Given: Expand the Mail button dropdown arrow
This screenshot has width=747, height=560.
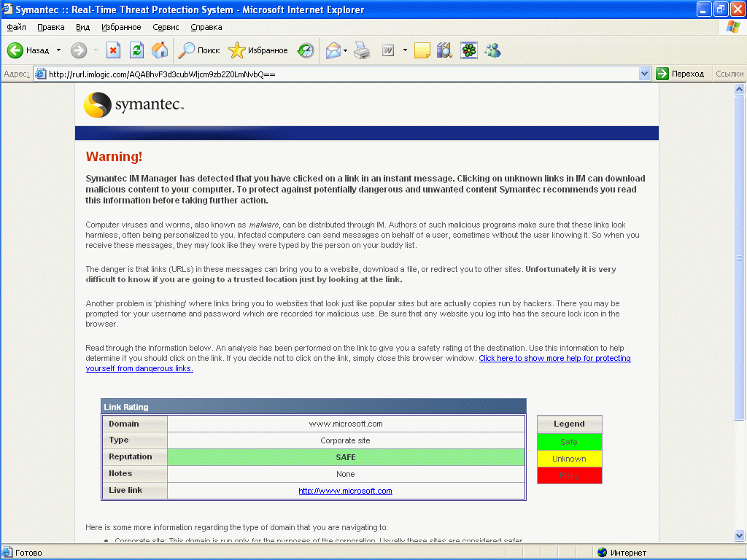Looking at the screenshot, I should pos(345,50).
